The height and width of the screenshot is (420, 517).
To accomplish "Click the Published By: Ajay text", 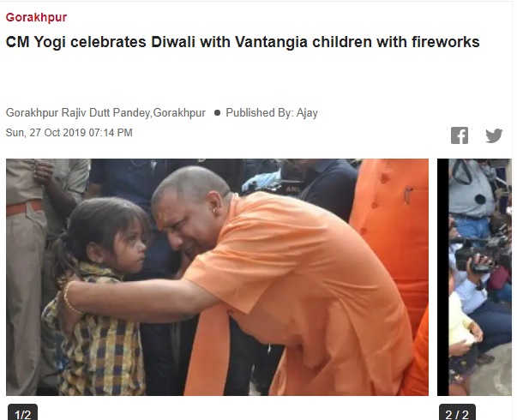I will pyautogui.click(x=272, y=113).
